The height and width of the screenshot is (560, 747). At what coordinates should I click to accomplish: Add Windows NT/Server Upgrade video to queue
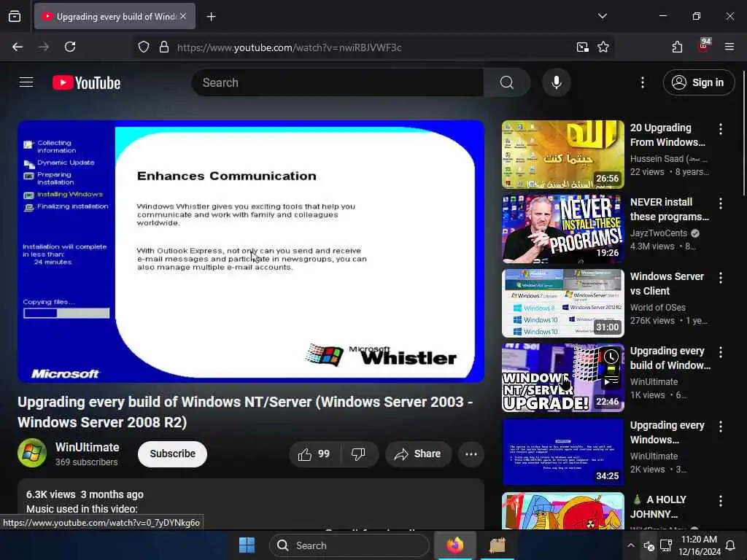click(611, 381)
